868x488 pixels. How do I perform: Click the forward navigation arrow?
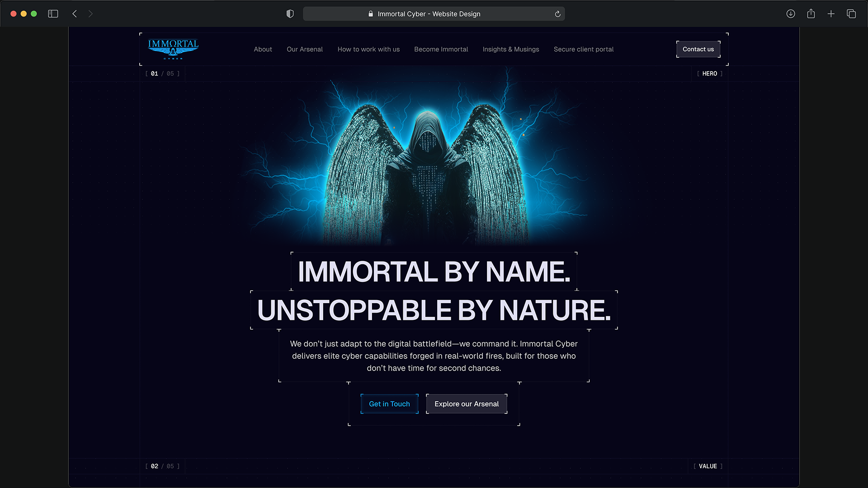coord(90,14)
